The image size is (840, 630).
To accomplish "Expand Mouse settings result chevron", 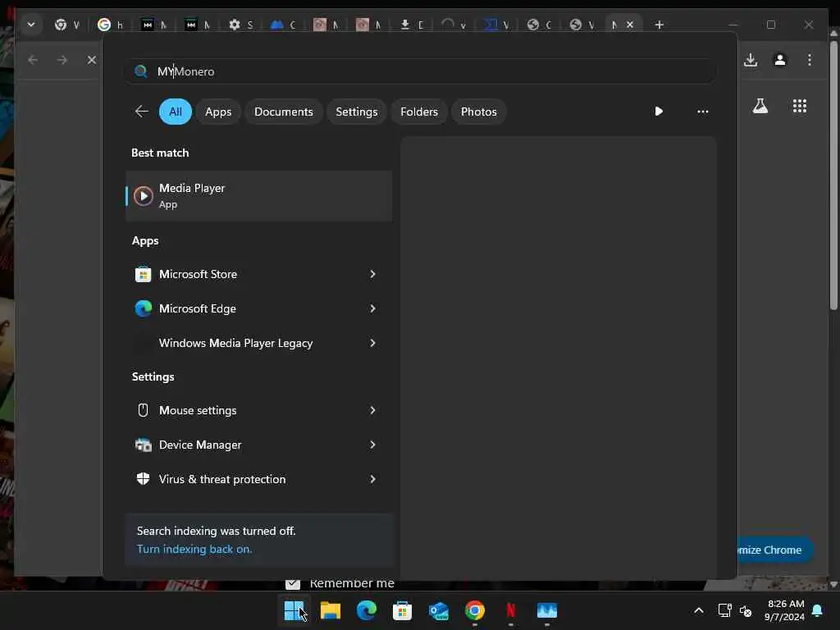I will 373,410.
